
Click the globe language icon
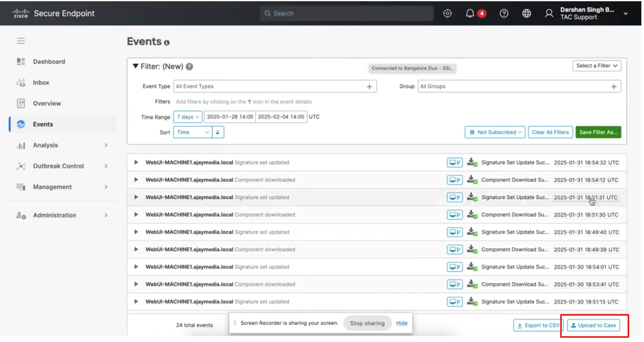526,14
